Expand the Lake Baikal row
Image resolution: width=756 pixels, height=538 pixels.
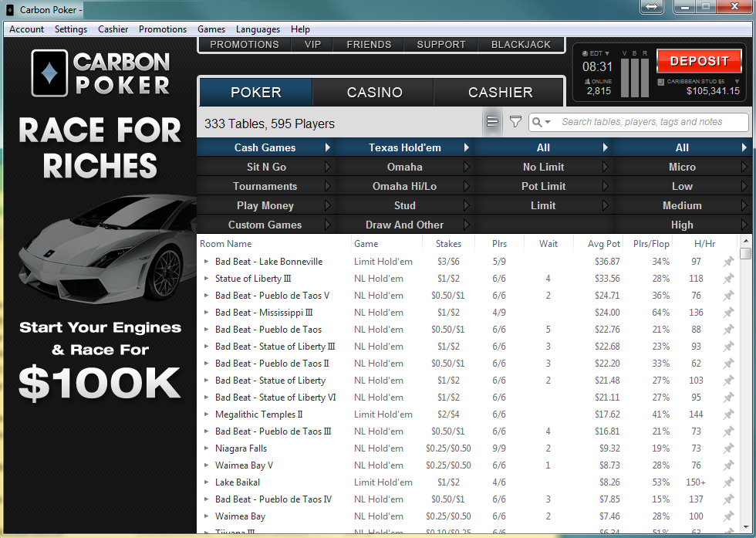tap(206, 482)
